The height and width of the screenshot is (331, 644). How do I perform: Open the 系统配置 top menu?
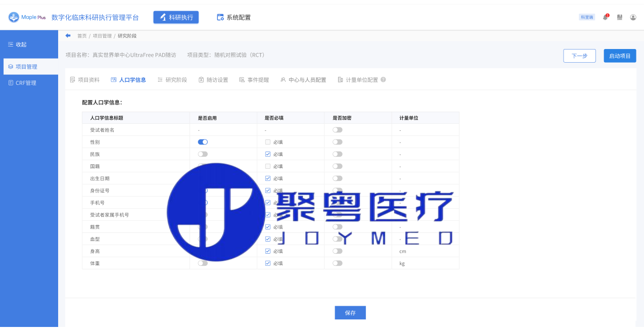coord(234,17)
